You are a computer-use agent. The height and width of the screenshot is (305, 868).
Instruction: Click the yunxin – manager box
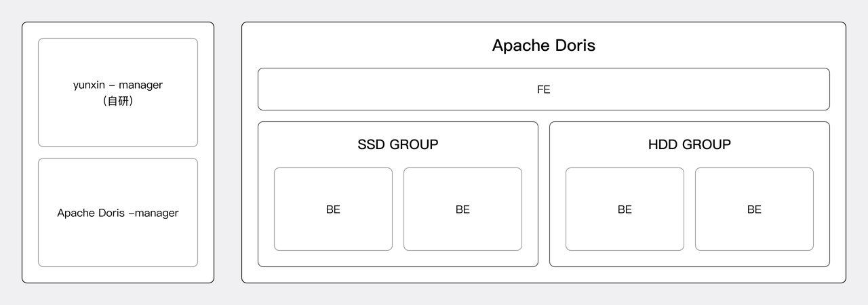pyautogui.click(x=117, y=122)
